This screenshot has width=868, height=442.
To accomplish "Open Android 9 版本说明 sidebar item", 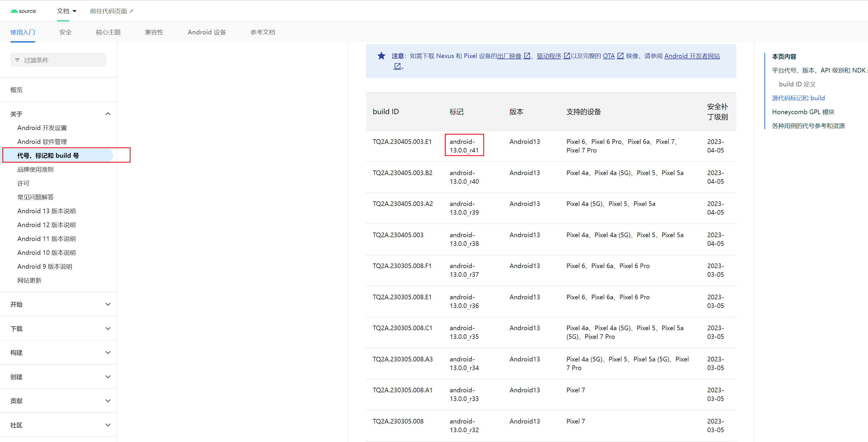I will click(x=45, y=266).
